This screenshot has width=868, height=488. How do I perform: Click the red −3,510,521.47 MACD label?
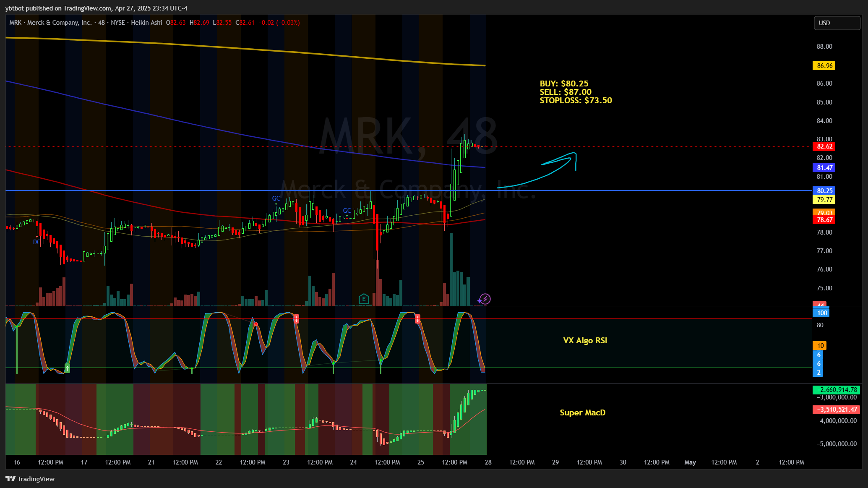pos(836,410)
